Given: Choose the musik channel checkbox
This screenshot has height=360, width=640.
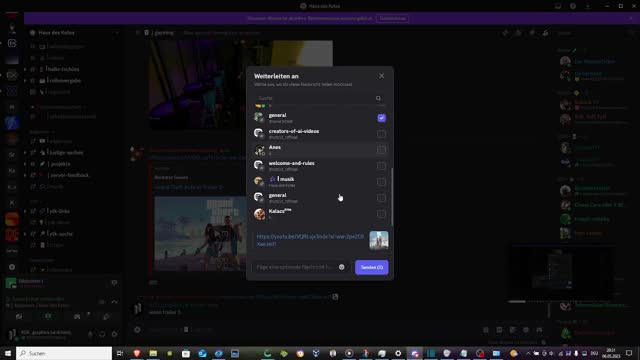Looking at the screenshot, I should click(381, 182).
